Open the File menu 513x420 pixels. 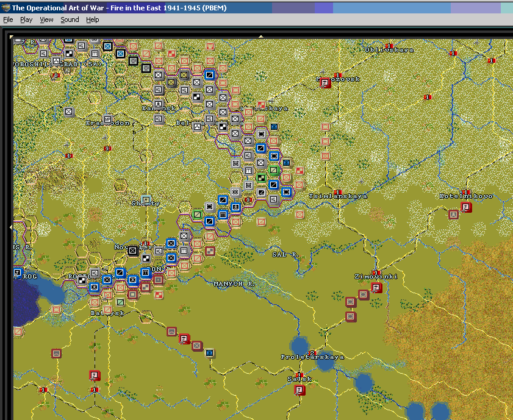8,20
